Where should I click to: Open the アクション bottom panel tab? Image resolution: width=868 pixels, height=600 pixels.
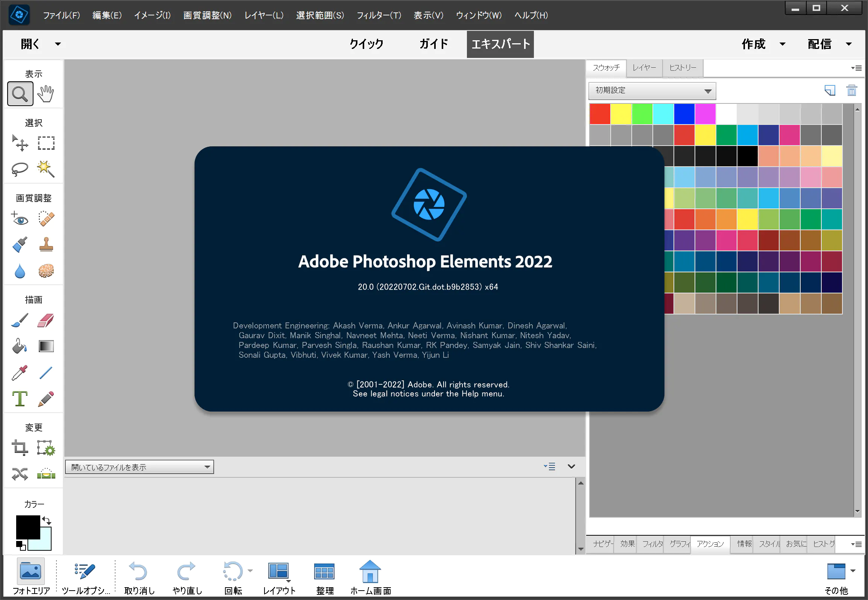click(710, 544)
